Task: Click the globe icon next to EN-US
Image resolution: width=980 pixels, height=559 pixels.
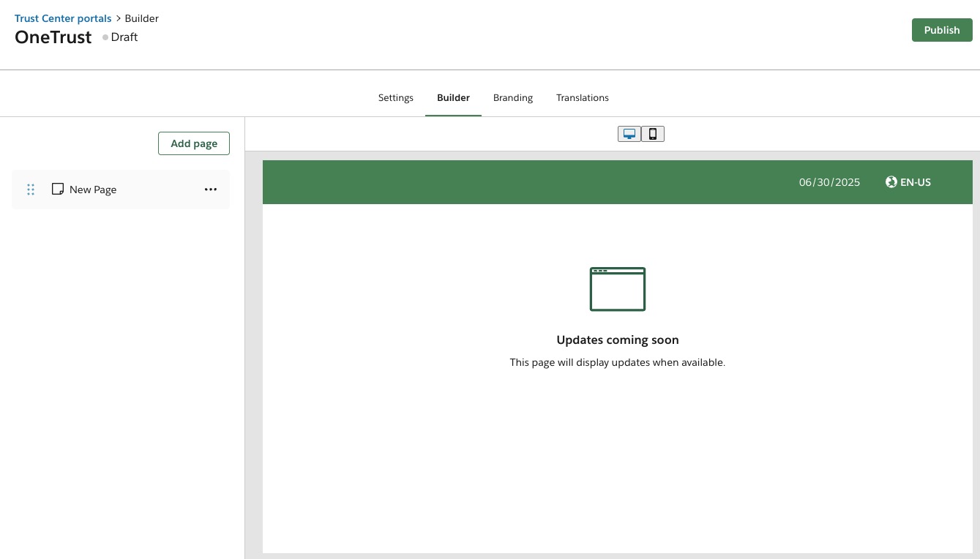Action: point(891,182)
